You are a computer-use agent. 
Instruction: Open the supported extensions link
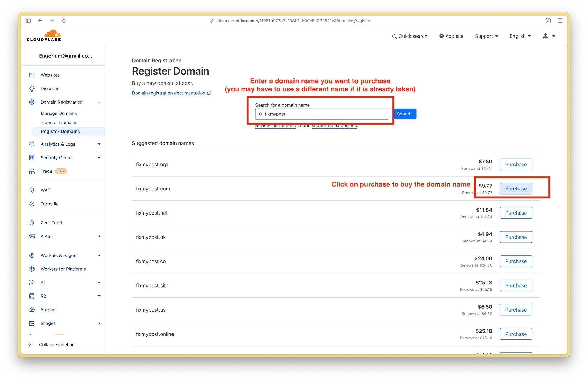[334, 126]
